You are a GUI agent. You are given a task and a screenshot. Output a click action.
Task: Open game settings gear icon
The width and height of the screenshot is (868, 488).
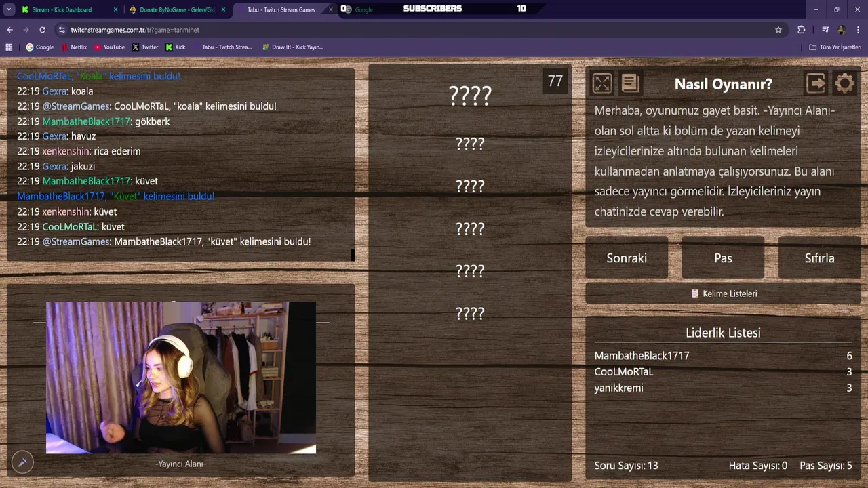pyautogui.click(x=845, y=83)
